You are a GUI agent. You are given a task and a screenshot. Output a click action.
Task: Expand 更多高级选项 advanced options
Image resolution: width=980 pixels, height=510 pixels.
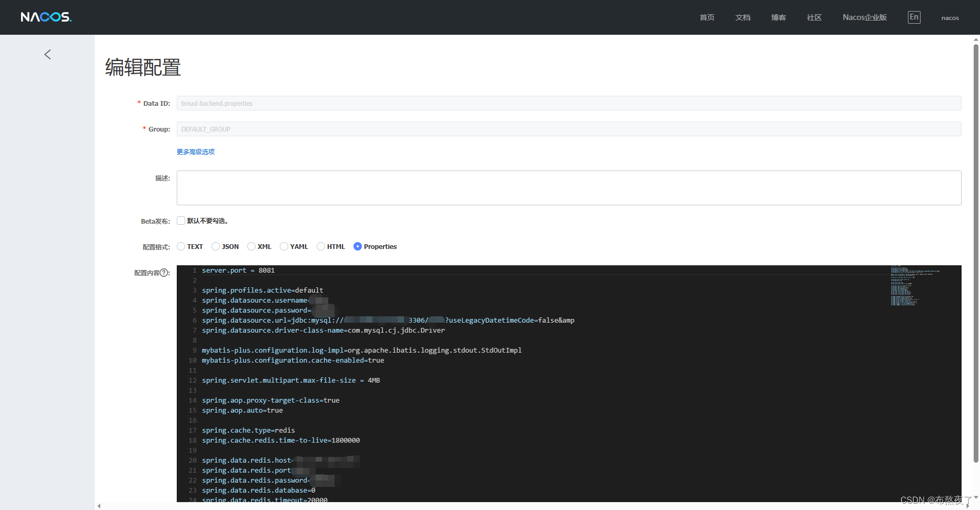pyautogui.click(x=195, y=152)
